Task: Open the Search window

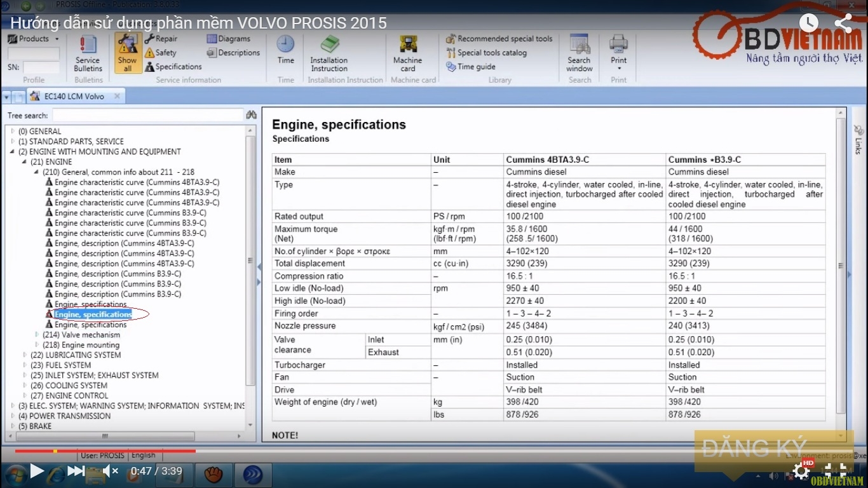Action: click(580, 54)
